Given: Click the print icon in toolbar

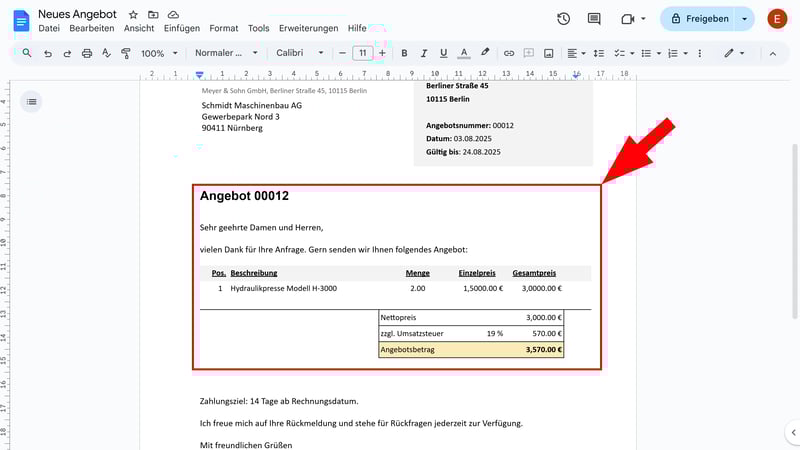Looking at the screenshot, I should (x=87, y=53).
